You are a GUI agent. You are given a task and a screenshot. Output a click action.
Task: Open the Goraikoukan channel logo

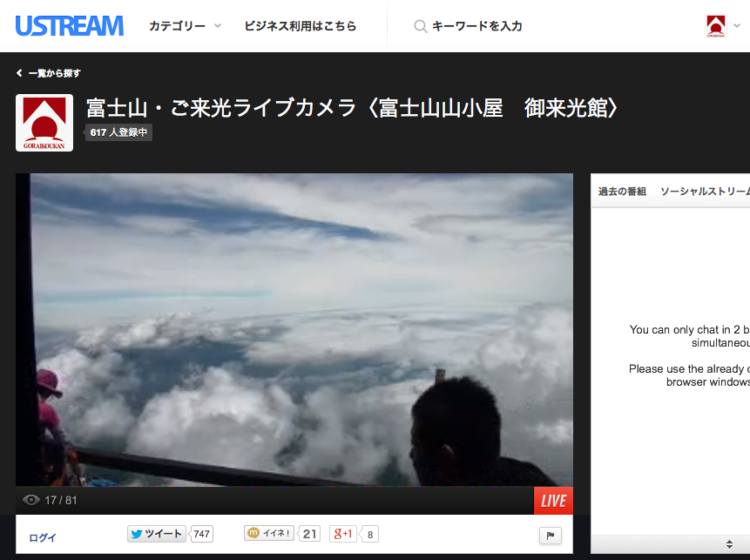(x=44, y=123)
